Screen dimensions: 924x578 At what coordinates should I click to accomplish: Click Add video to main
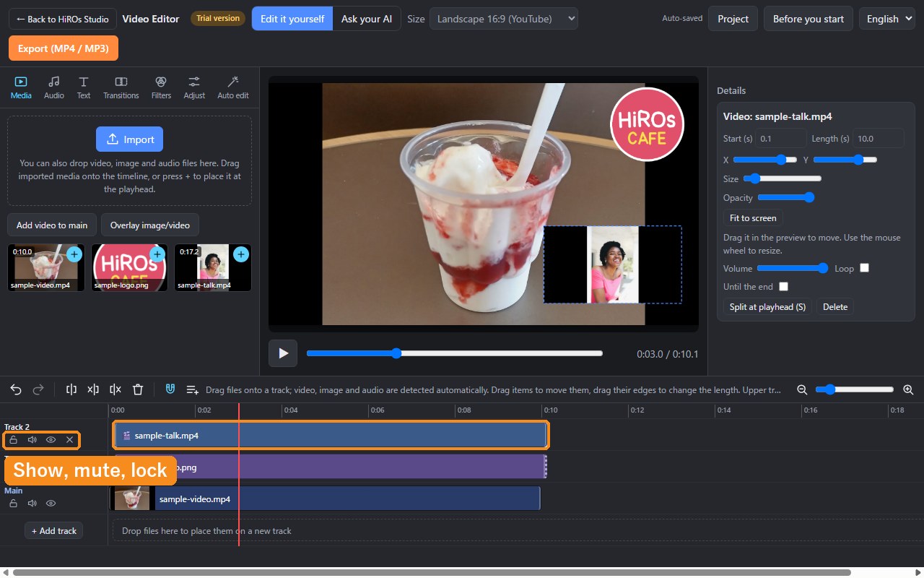[x=52, y=225]
